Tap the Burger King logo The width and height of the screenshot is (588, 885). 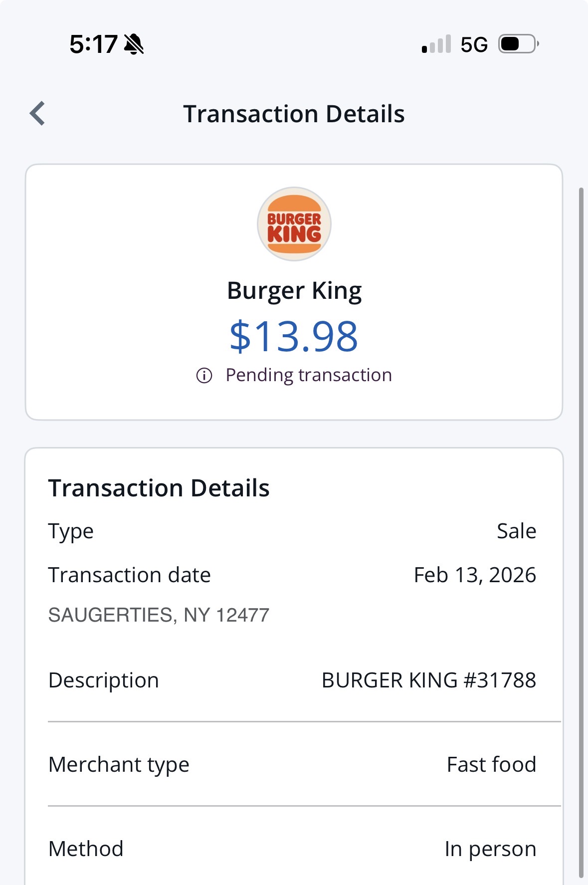[x=294, y=224]
